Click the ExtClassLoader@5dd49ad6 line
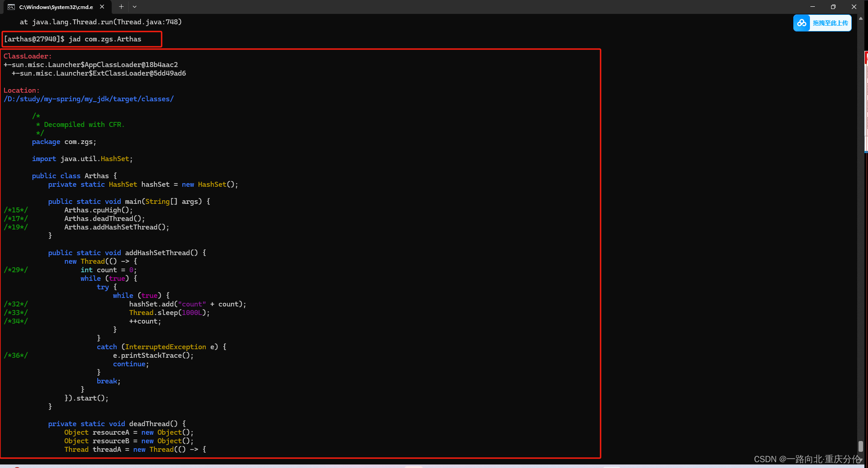Viewport: 868px width, 468px height. 99,73
